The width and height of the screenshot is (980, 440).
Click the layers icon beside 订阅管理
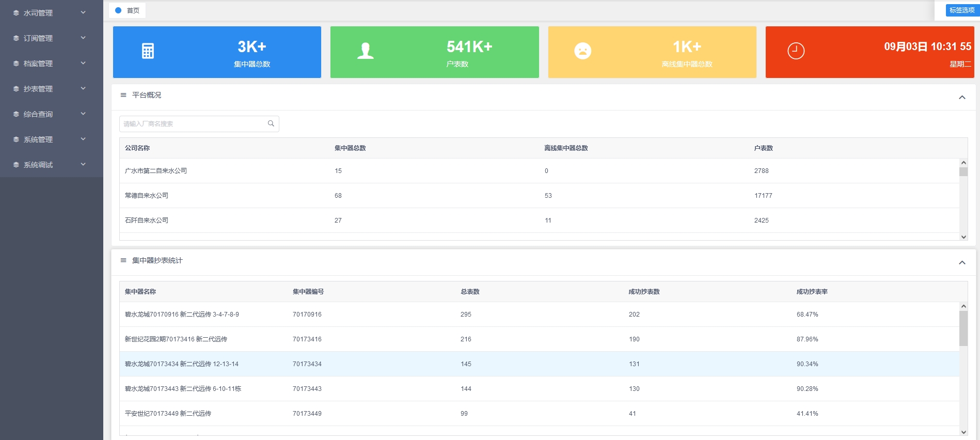coord(16,38)
